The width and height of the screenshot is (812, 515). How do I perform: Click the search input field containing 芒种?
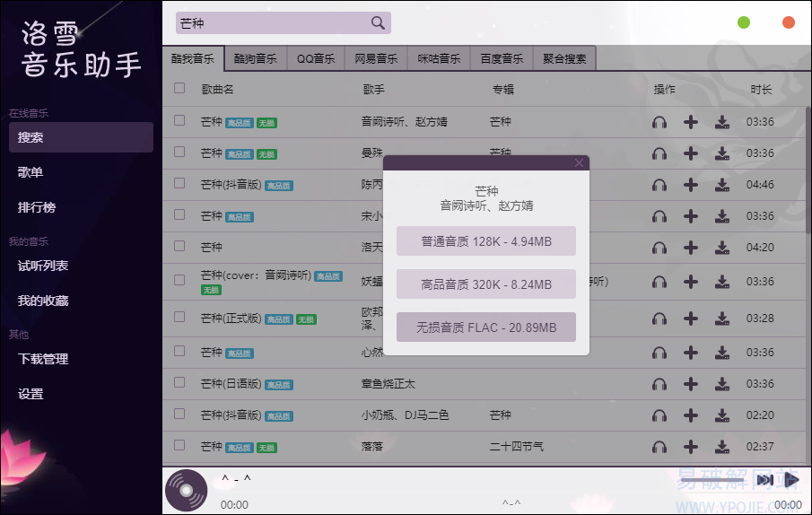(272, 22)
